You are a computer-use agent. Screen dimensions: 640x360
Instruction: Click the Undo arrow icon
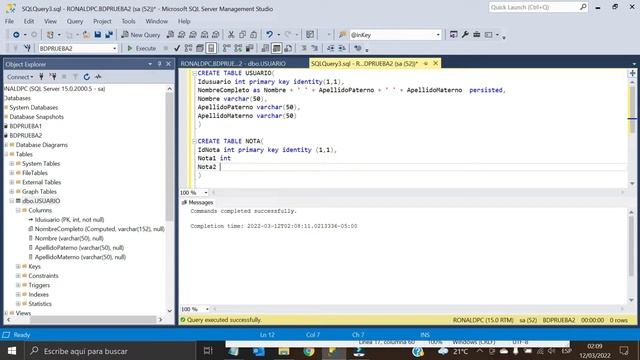pos(269,35)
